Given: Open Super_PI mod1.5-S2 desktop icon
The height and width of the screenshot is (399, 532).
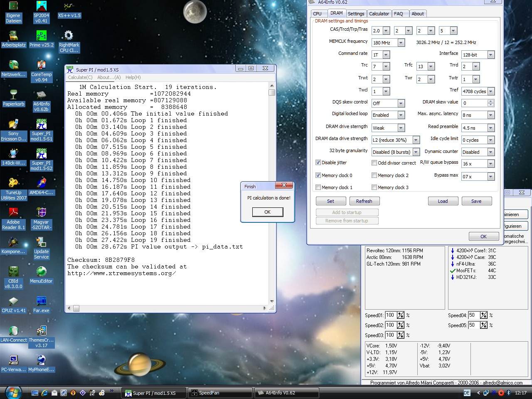Looking at the screenshot, I should [x=41, y=160].
